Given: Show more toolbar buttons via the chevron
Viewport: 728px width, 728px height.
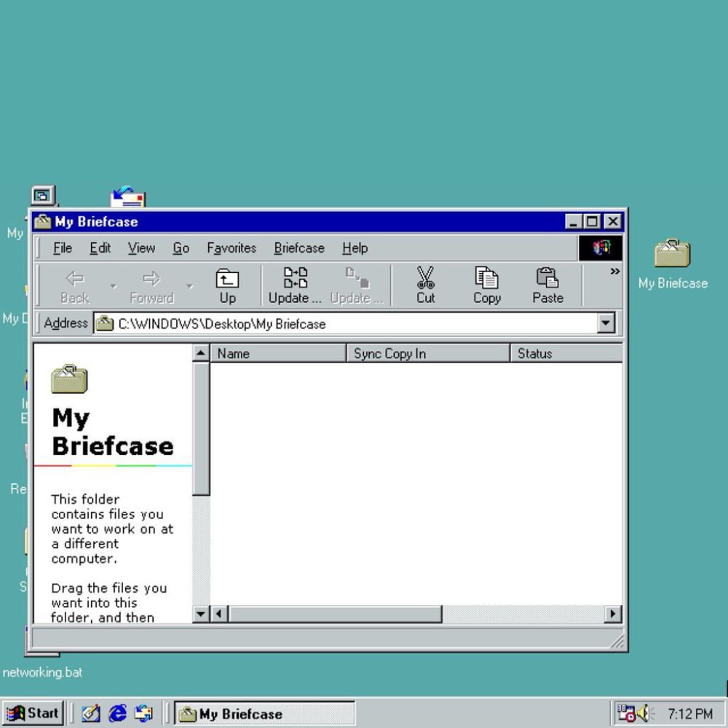Looking at the screenshot, I should pos(614,271).
